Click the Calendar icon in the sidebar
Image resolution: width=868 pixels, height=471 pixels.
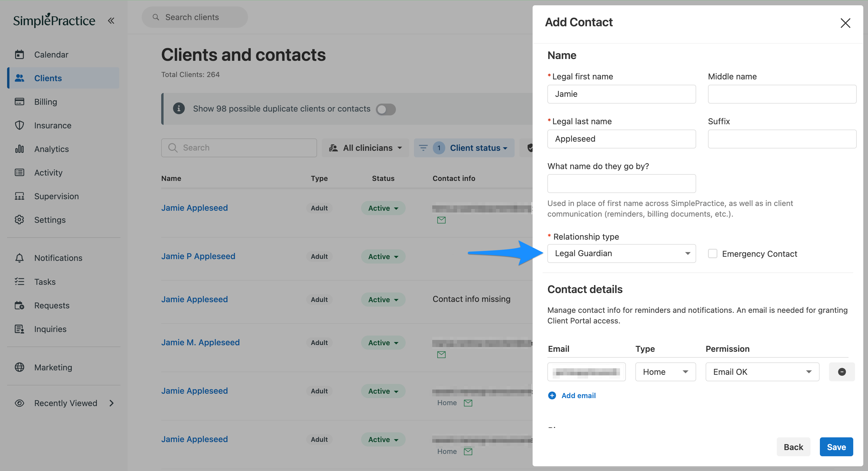tap(19, 55)
